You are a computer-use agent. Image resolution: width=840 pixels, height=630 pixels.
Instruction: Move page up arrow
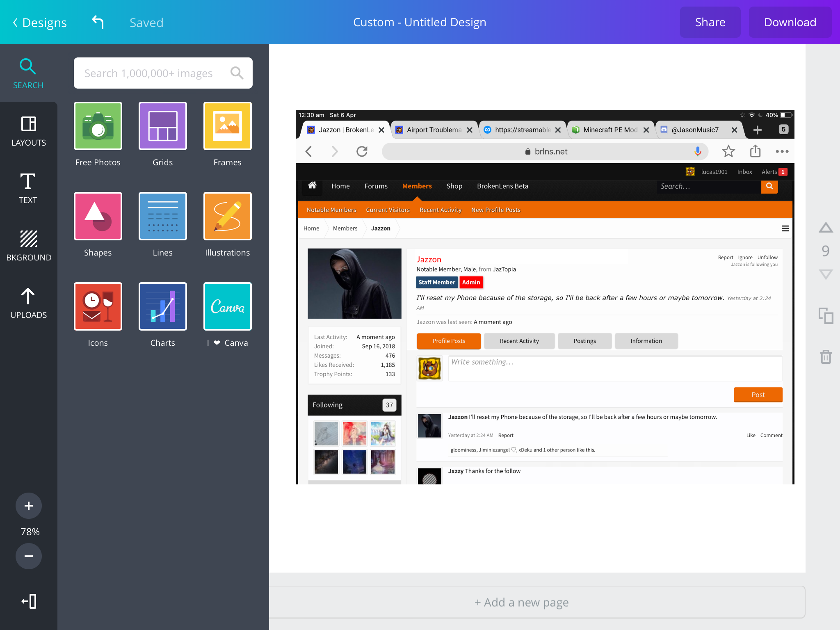coord(826,228)
